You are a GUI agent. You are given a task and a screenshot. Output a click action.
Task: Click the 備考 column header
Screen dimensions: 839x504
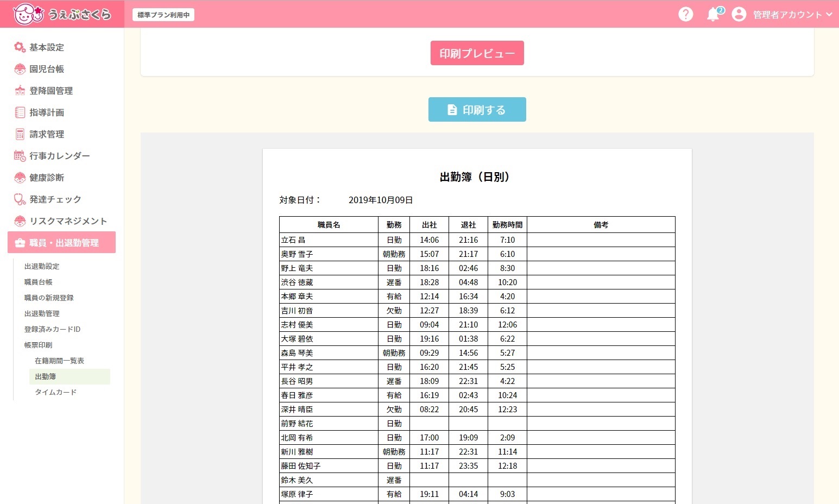point(601,225)
